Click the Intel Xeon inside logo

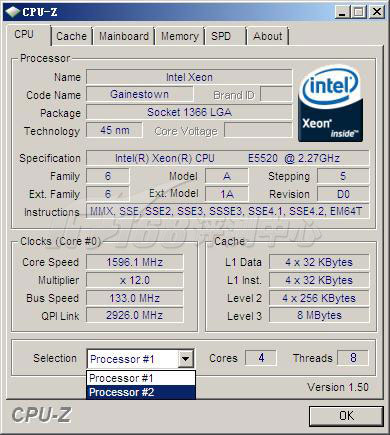(330, 103)
